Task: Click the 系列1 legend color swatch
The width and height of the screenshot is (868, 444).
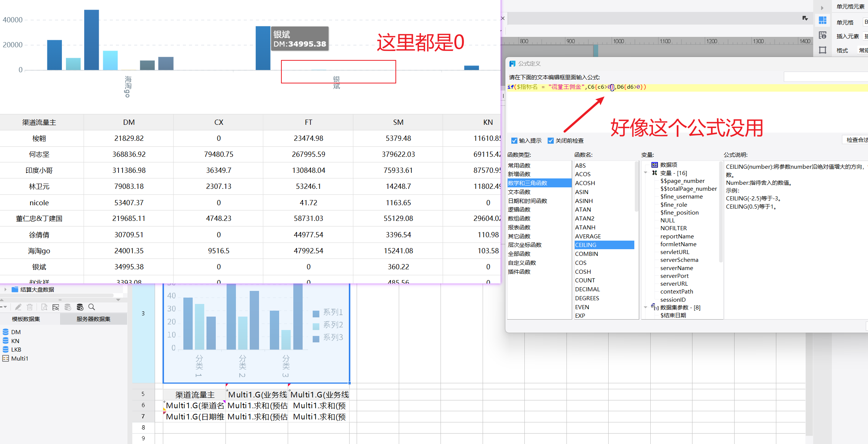Action: 316,313
